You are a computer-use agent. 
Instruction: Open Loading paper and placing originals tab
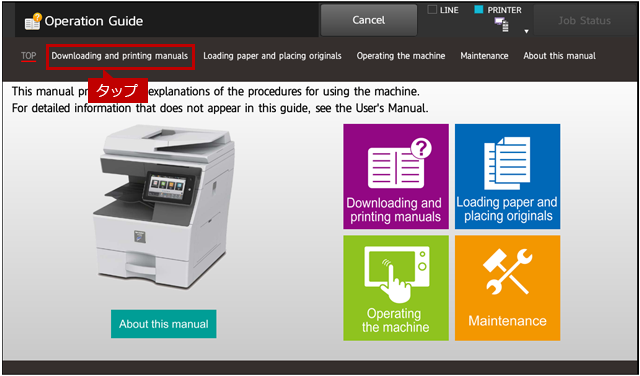tap(272, 56)
